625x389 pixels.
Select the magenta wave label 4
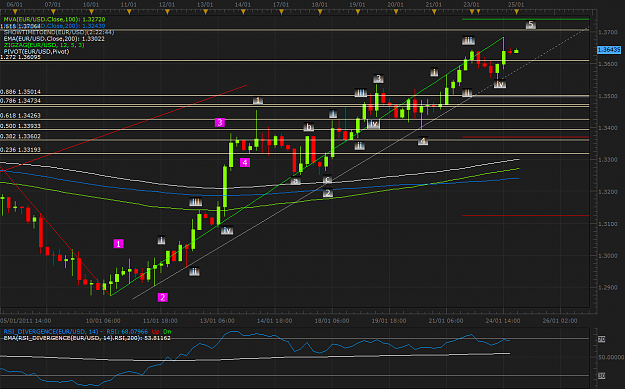pos(245,162)
